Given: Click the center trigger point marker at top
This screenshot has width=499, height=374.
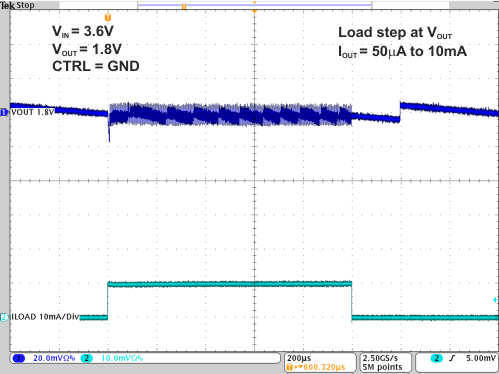Looking at the screenshot, I should click(x=255, y=11).
